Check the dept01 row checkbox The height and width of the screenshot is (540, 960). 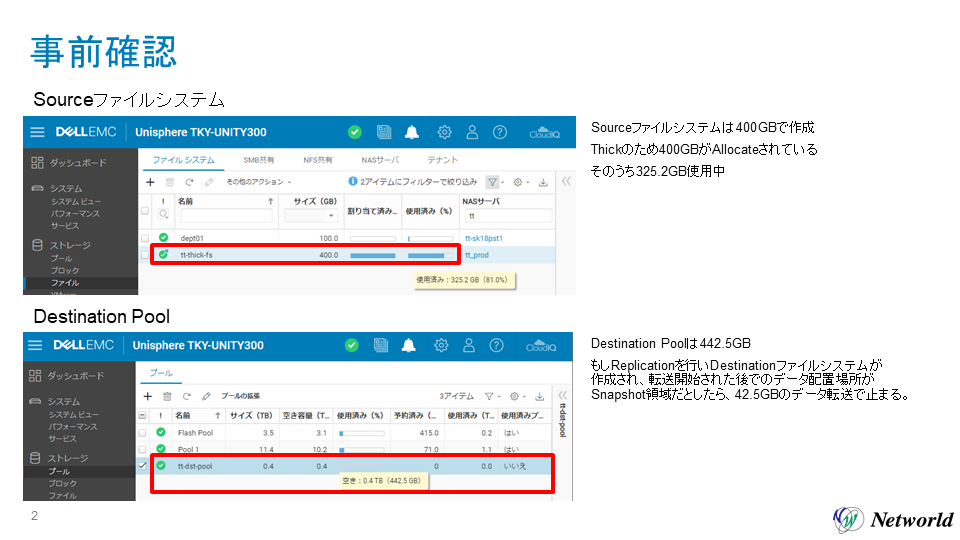(x=145, y=238)
